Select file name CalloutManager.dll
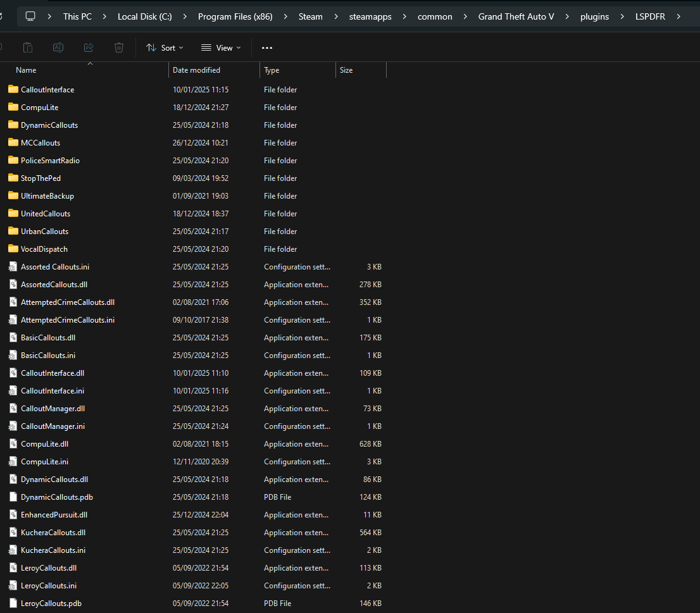This screenshot has width=700, height=613. pyautogui.click(x=53, y=409)
